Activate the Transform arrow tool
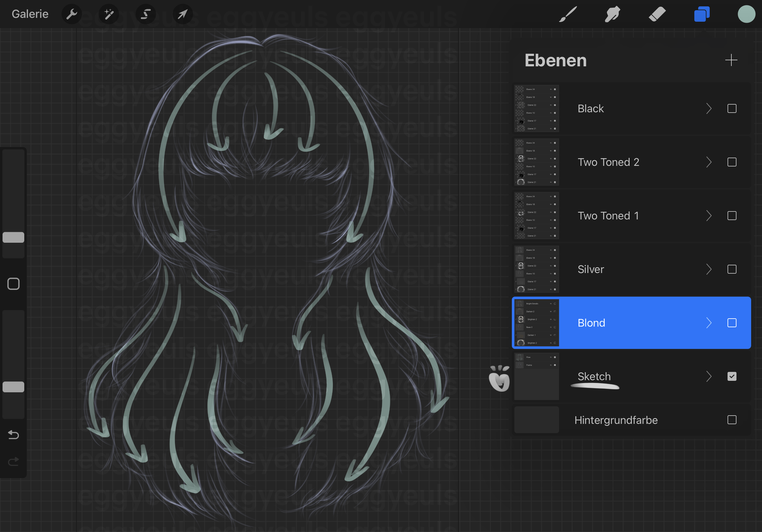The height and width of the screenshot is (532, 762). pyautogui.click(x=183, y=14)
